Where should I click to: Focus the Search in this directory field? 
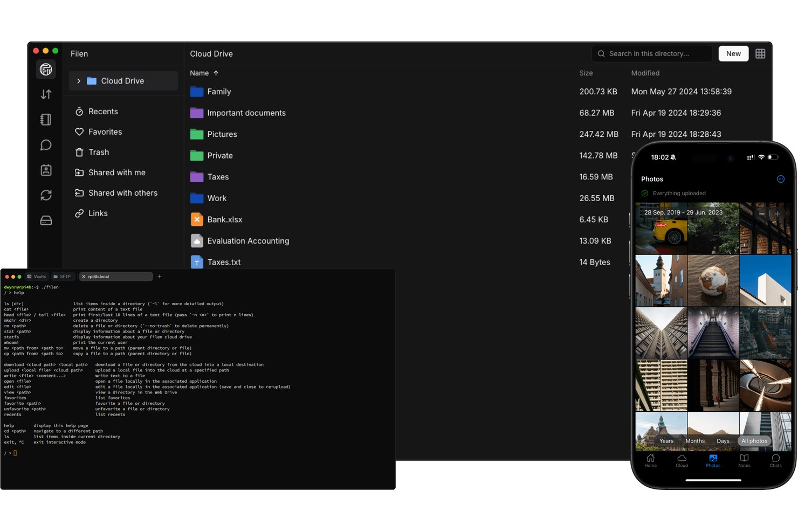tap(652, 53)
